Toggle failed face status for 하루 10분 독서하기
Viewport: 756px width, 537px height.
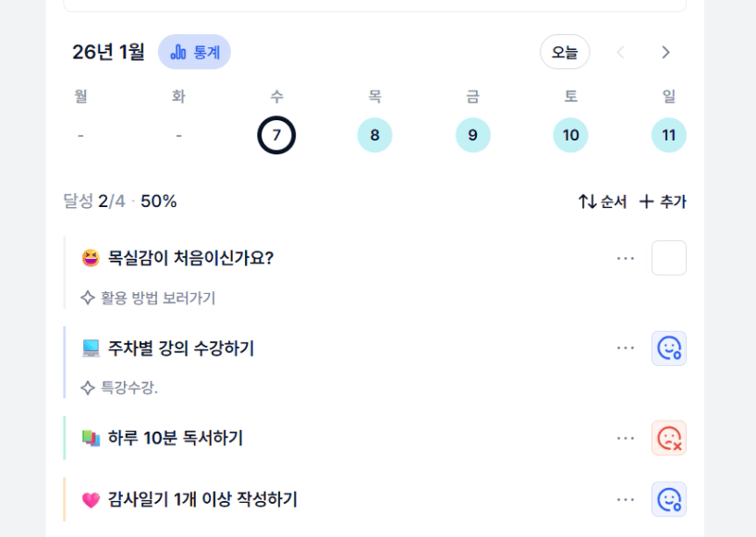(x=668, y=438)
